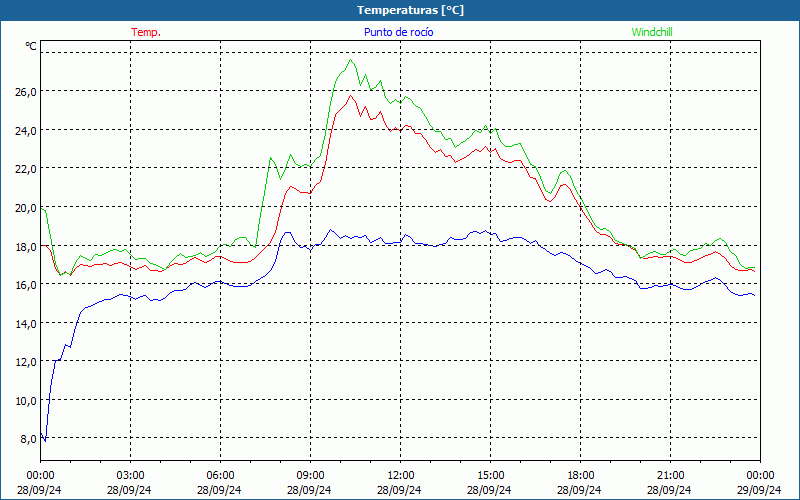Click the '15:00' time label
800x500 pixels.
(490, 476)
